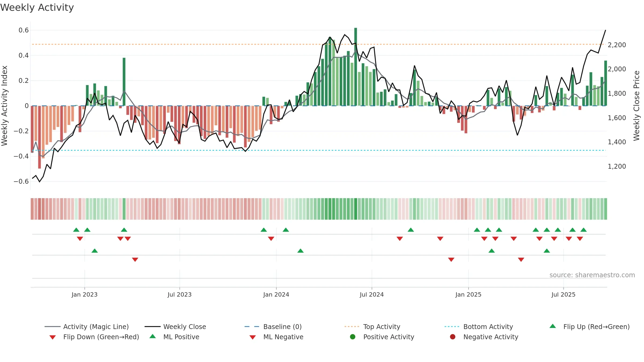
Task: Click the Weekly Activity chart title
Action: coord(37,8)
